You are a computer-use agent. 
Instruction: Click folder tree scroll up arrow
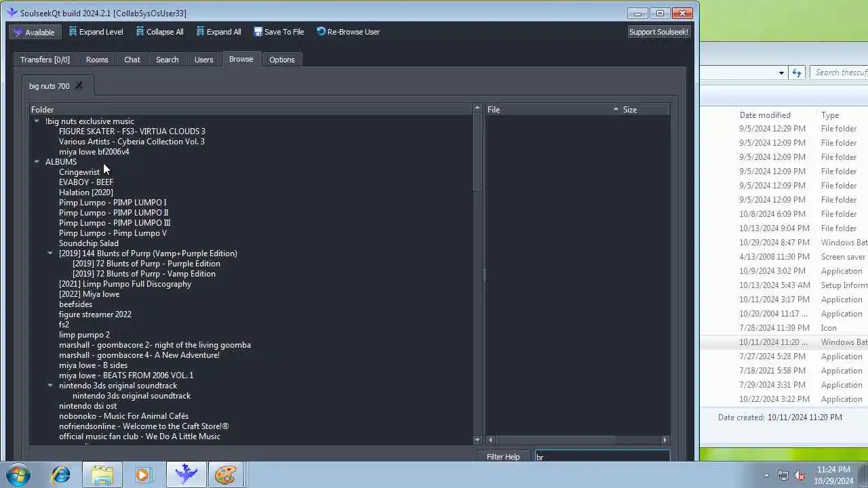point(477,108)
